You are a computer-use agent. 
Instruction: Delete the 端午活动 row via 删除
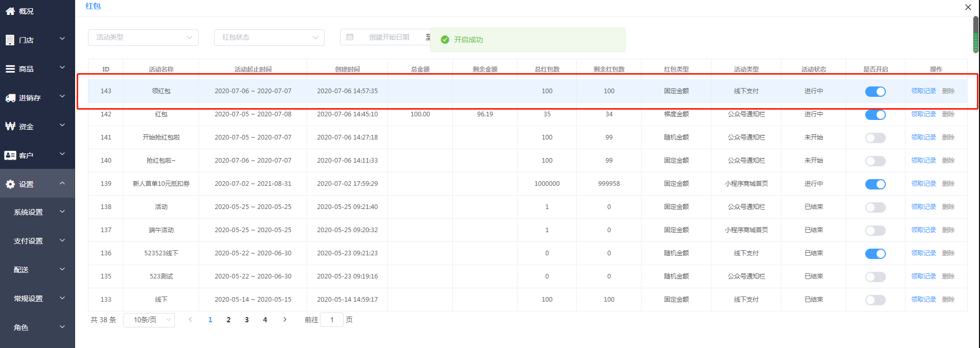(x=948, y=230)
